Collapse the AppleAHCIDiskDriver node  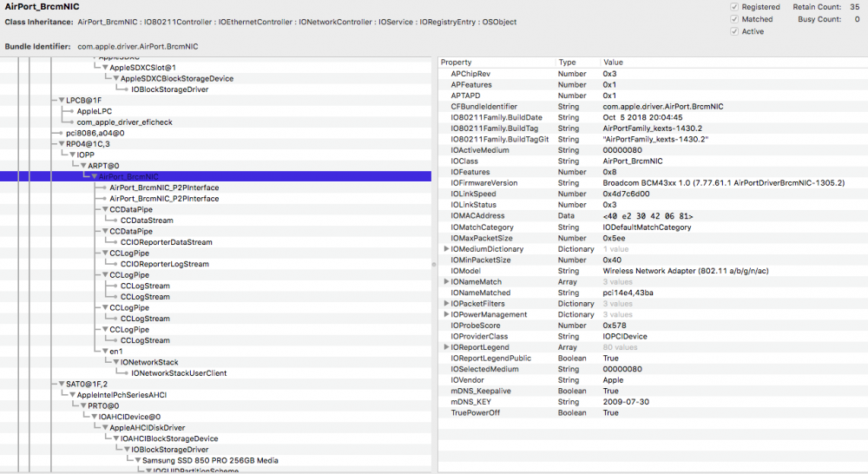(105, 427)
